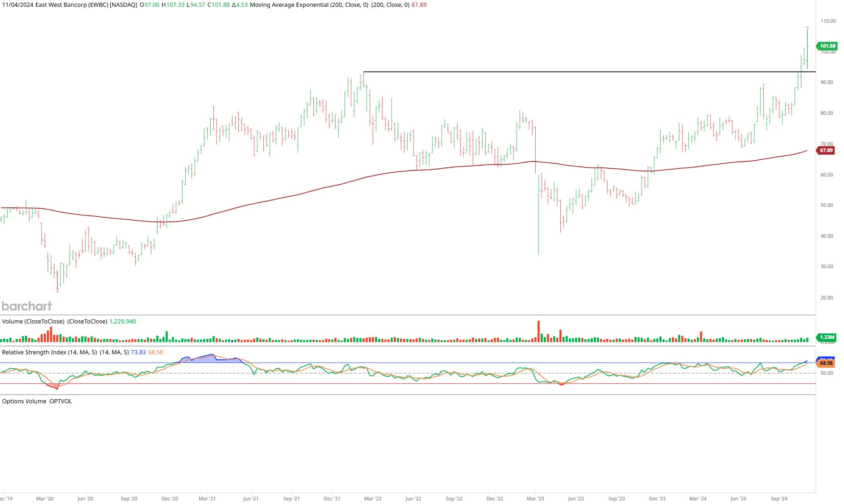Click the Mar '24 date axis label
This screenshot has width=844, height=504.
[x=698, y=499]
